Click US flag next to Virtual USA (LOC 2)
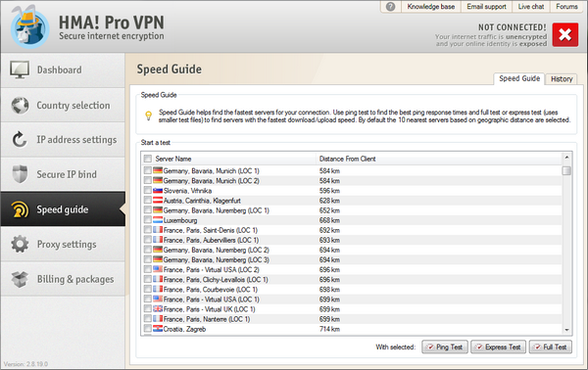The width and height of the screenshot is (588, 370). coord(158,269)
